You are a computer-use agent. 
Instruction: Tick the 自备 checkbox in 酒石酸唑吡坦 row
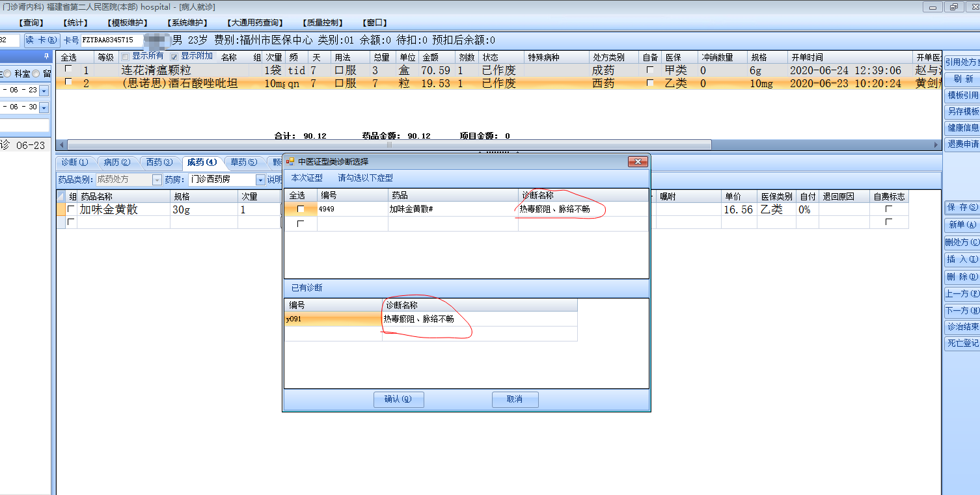pos(650,83)
